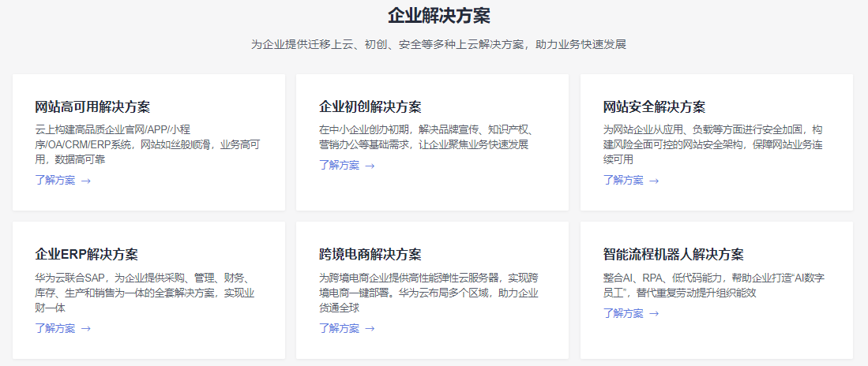
Task: Open 了解方案 link for 企业初创解决方案
Action: click(339, 166)
